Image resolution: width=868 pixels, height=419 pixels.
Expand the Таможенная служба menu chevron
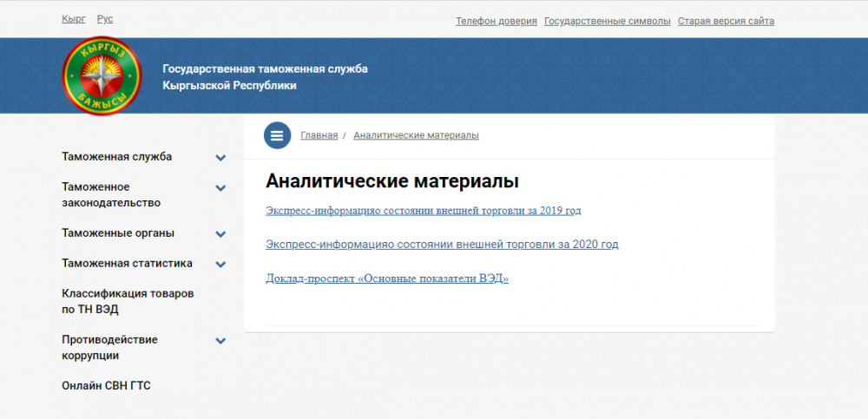click(220, 158)
